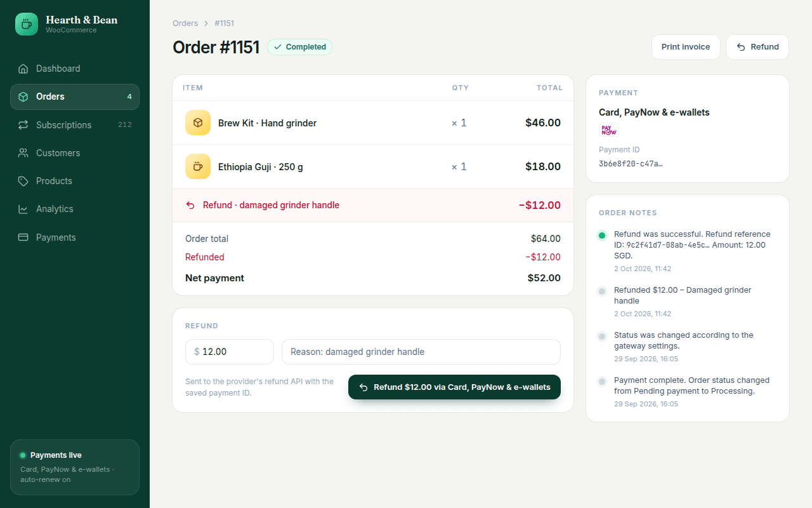Open the Orders menu item
812x508 pixels.
[x=75, y=97]
